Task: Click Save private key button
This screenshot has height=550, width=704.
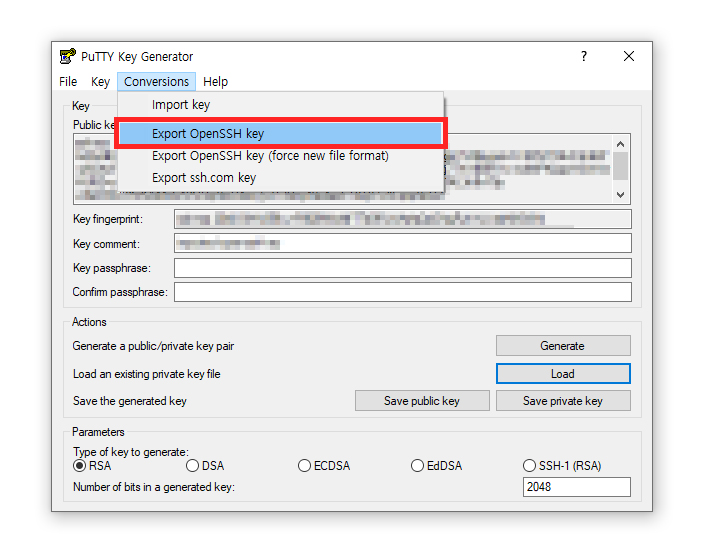Action: coord(563,400)
